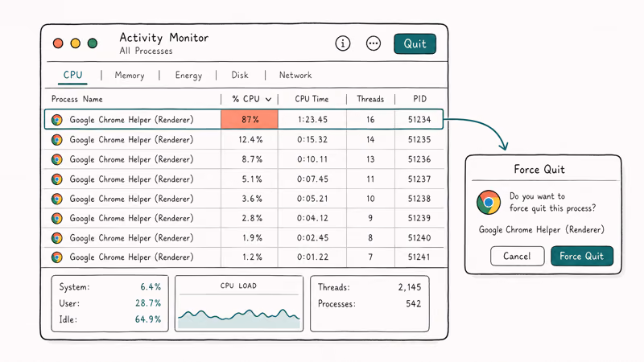
Task: Open the more options ellipsis icon
Action: tap(373, 43)
